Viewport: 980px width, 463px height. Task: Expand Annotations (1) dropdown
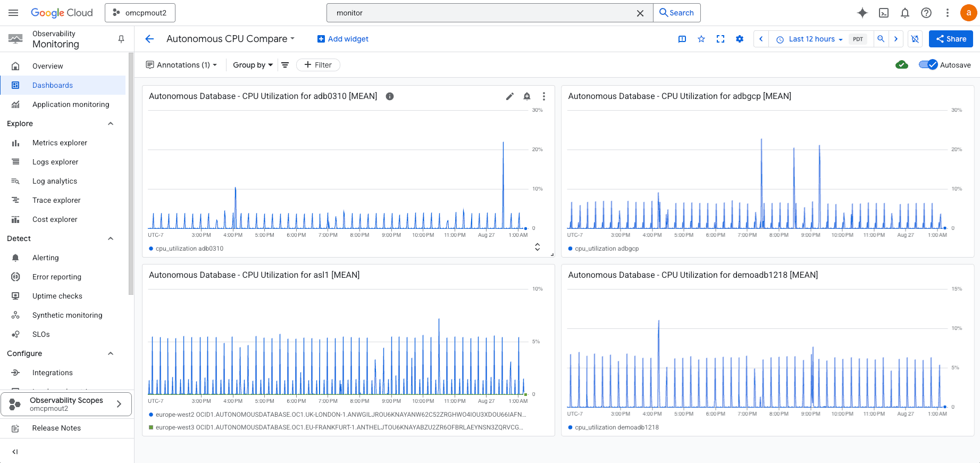pyautogui.click(x=181, y=65)
